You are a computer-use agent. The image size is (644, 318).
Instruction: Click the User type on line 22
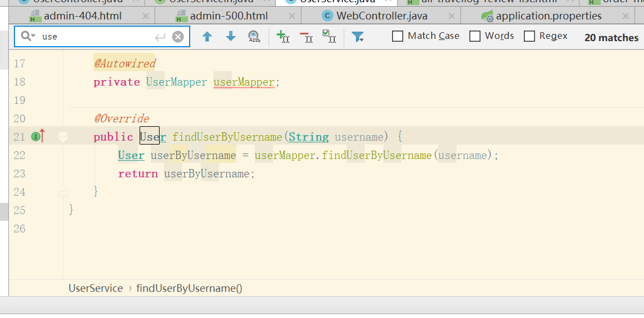pyautogui.click(x=131, y=156)
